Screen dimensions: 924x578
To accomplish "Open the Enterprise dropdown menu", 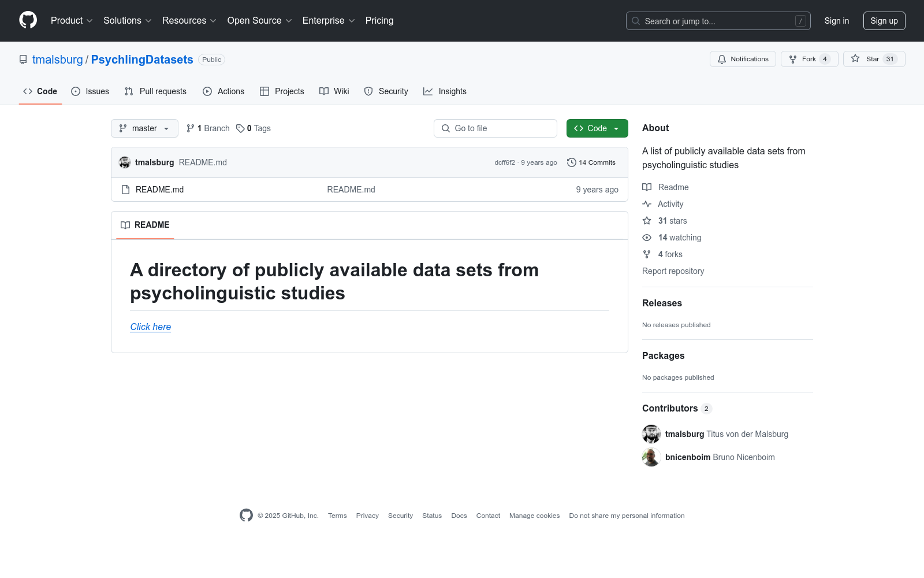I will point(329,21).
